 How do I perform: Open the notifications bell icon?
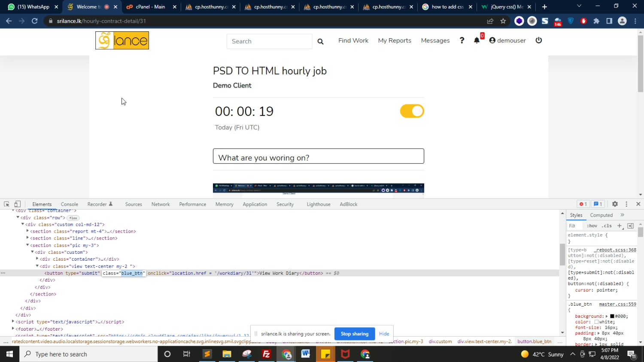pyautogui.click(x=477, y=40)
